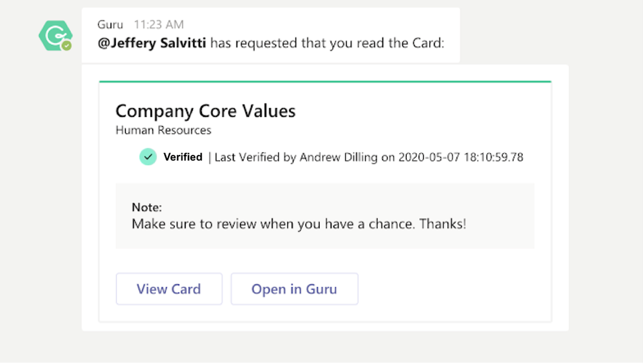Click the @Jeffery Salvitti mention
This screenshot has height=364, width=643.
point(152,44)
